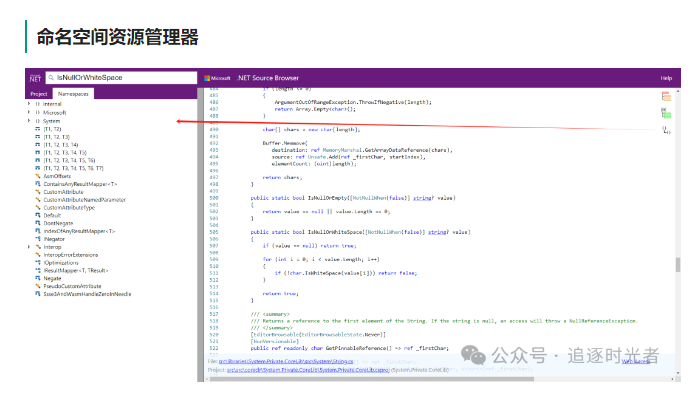Click the magnifier icon in the search box
693x399 pixels.
click(x=51, y=78)
